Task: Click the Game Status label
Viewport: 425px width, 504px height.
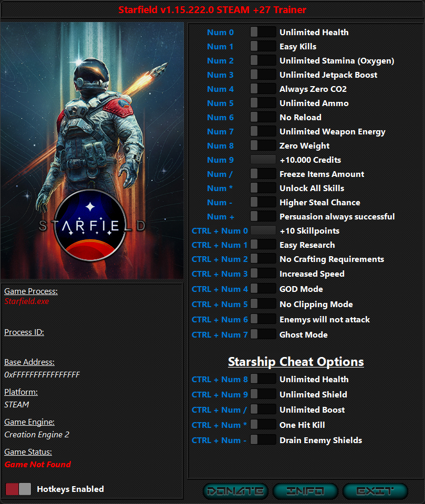Action: coord(28,451)
